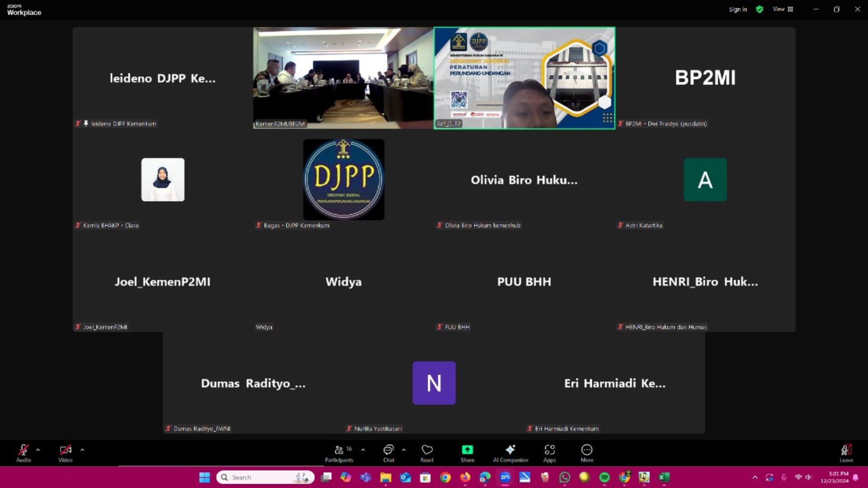This screenshot has width=868, height=488.
Task: Open the Apps button
Action: tap(550, 453)
